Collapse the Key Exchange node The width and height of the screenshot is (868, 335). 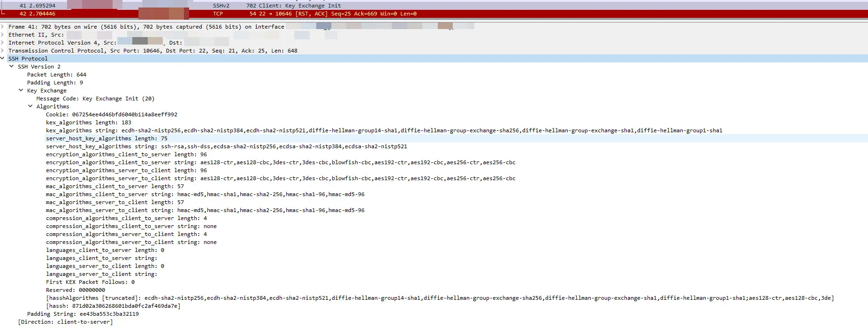point(21,91)
